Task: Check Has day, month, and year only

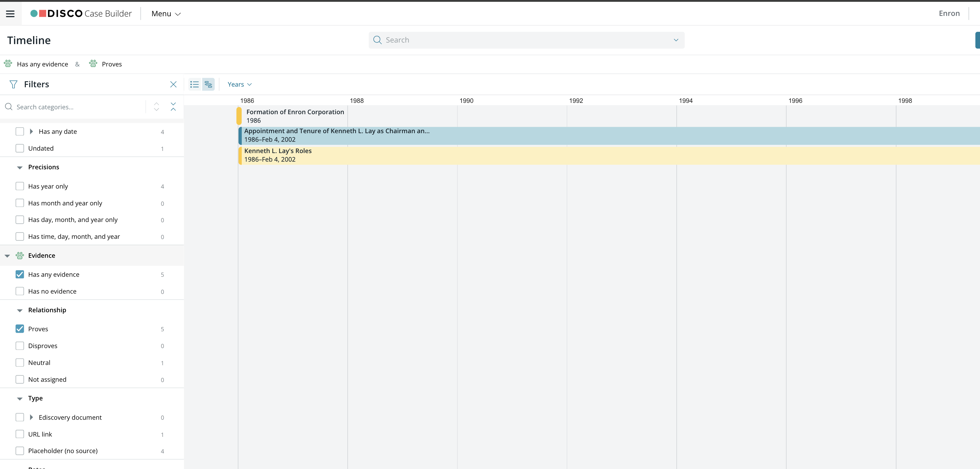Action: tap(20, 220)
